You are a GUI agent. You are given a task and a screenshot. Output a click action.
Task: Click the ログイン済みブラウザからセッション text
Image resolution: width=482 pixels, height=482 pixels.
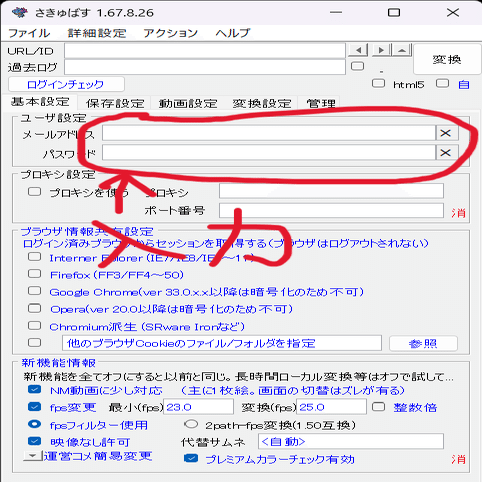(x=225, y=243)
